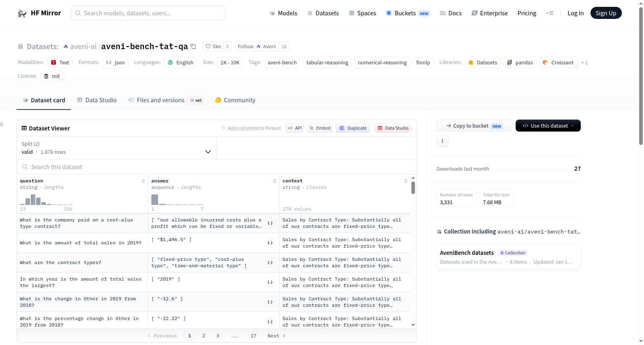Select the json format tag

click(x=115, y=63)
